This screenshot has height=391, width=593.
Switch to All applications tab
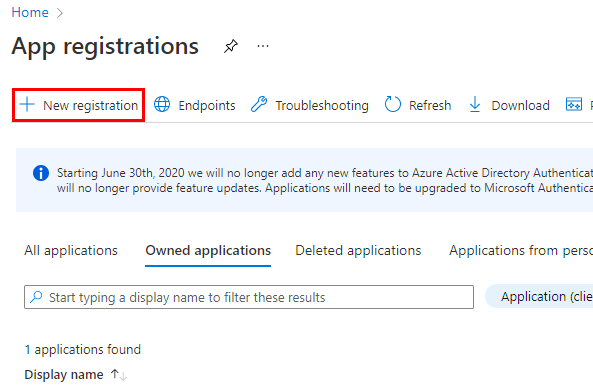pyautogui.click(x=71, y=251)
